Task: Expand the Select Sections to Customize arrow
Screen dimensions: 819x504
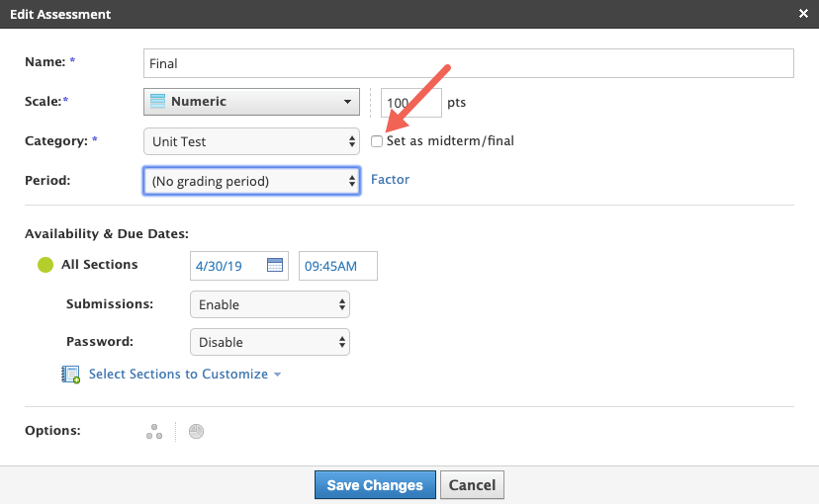Action: (x=278, y=375)
